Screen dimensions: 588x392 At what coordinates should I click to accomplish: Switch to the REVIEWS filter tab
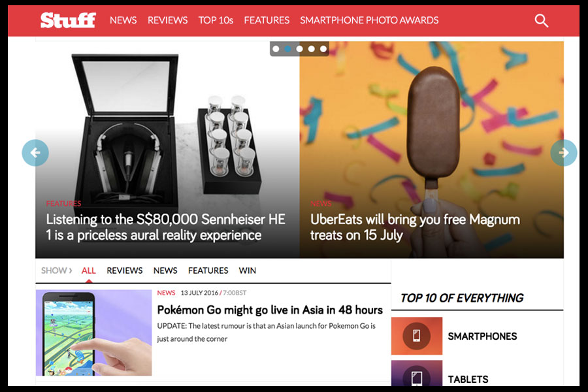pyautogui.click(x=125, y=270)
